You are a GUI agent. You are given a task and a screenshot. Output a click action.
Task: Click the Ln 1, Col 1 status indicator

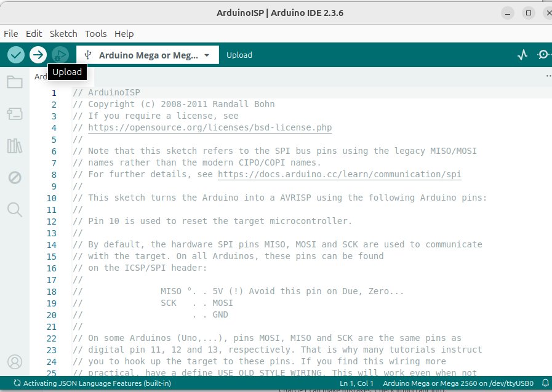tap(356, 383)
